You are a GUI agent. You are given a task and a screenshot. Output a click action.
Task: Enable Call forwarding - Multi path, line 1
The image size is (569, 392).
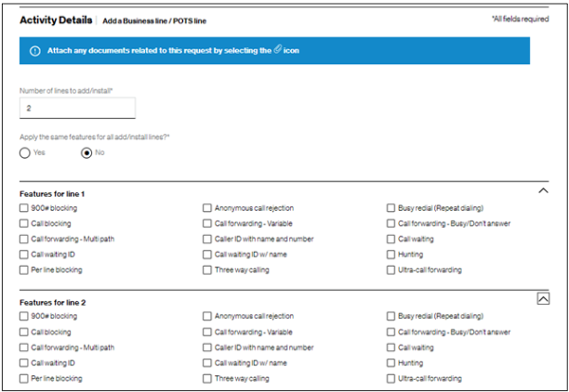point(23,239)
